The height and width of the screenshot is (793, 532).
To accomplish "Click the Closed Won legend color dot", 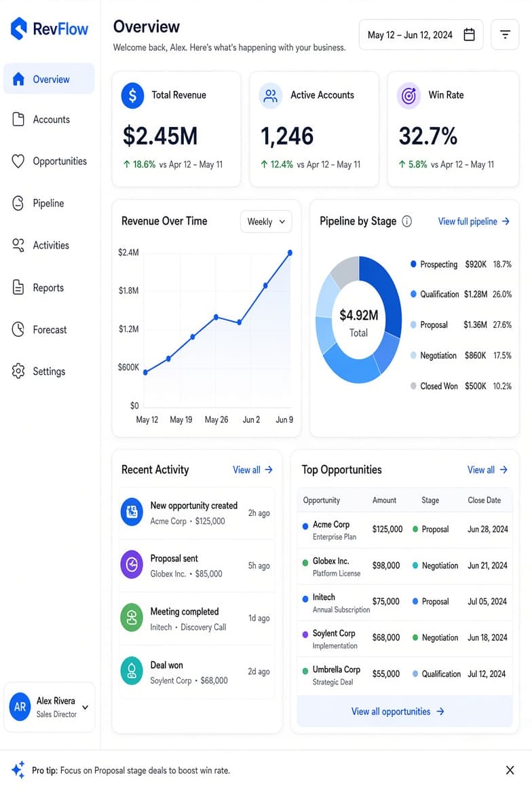I will tap(413, 386).
